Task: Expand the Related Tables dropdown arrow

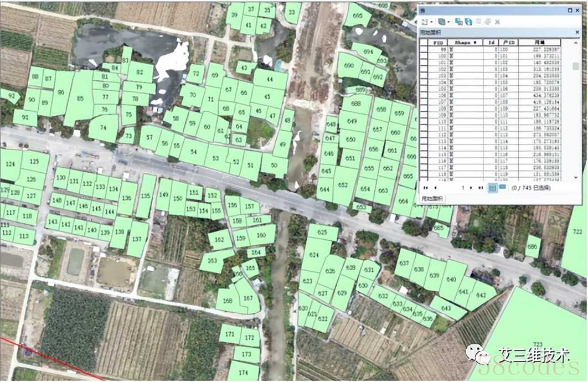Action: [x=448, y=22]
